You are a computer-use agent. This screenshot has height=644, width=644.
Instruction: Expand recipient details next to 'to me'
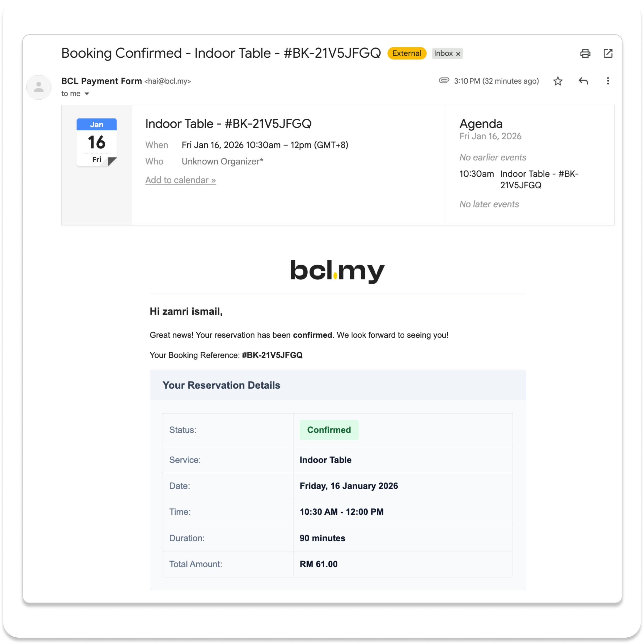(87, 94)
